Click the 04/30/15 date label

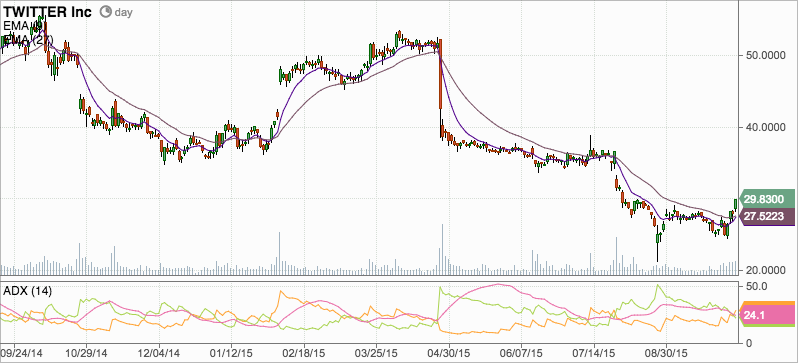coord(448,352)
